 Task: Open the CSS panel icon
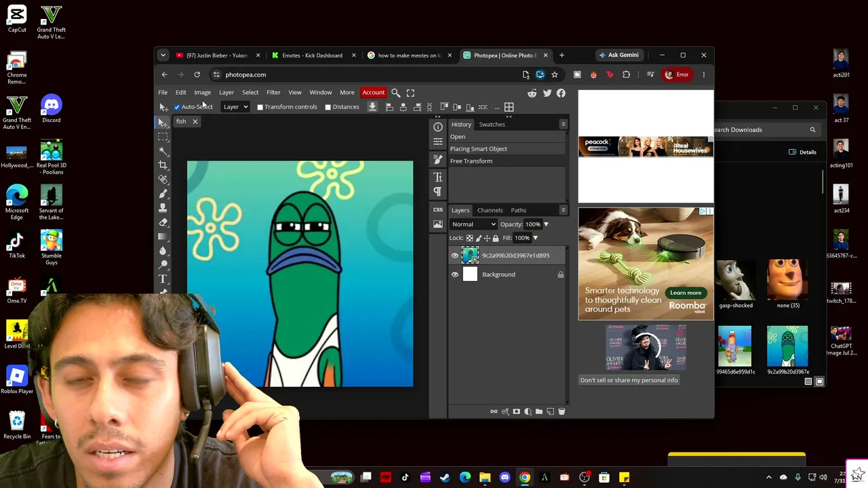pyautogui.click(x=438, y=209)
